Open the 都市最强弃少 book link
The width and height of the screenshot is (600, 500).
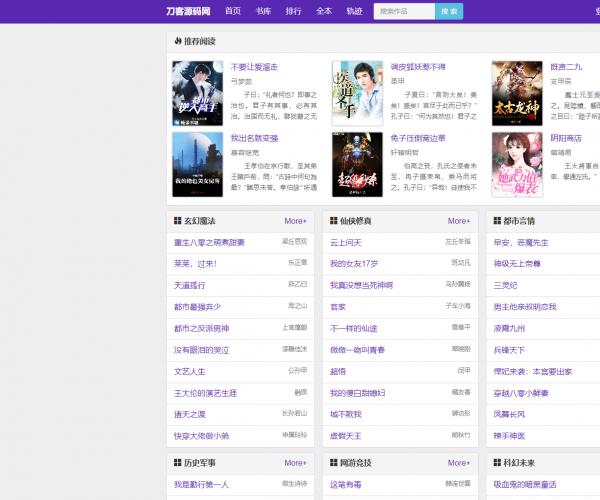[197, 306]
